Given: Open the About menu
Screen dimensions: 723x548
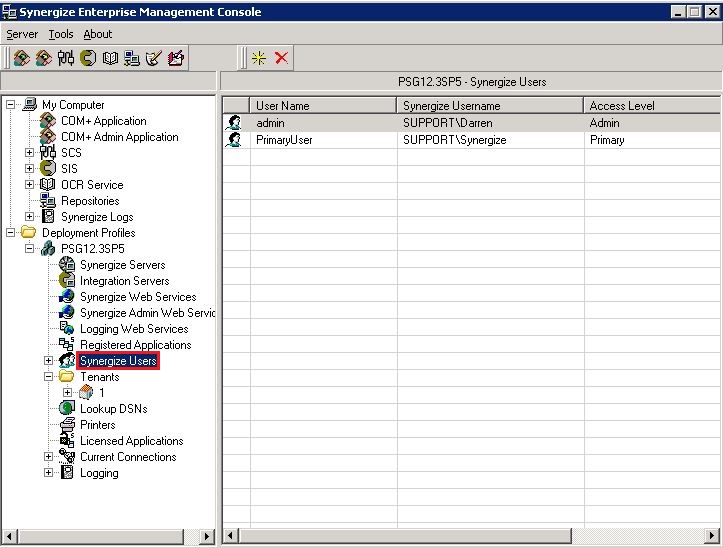Looking at the screenshot, I should tap(98, 34).
